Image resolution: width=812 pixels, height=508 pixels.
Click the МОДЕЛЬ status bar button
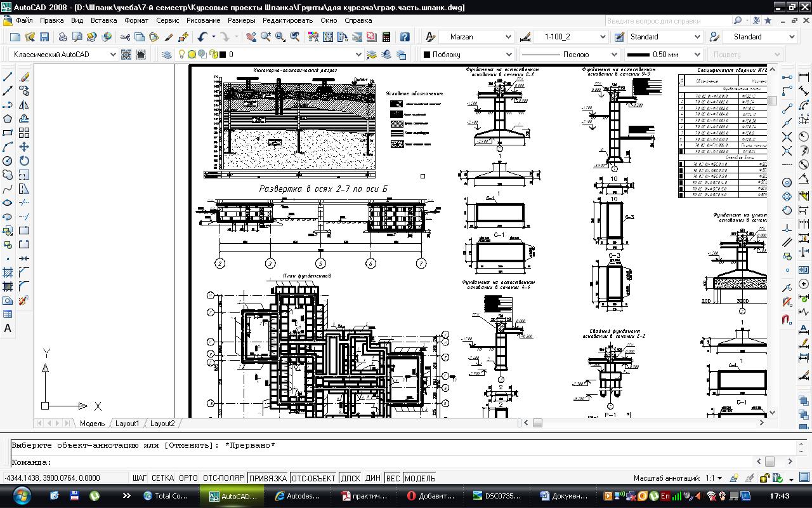(x=420, y=478)
